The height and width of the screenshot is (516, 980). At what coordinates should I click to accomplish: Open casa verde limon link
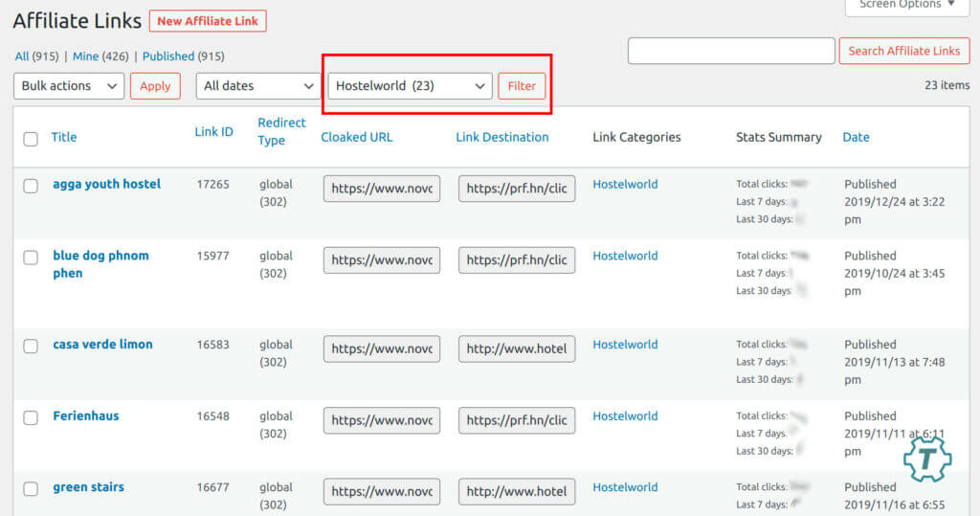(x=102, y=344)
